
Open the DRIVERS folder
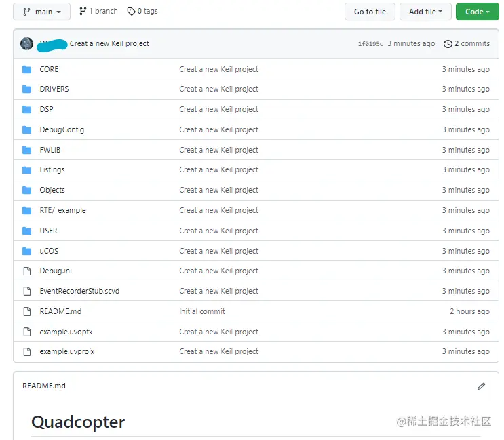coord(54,89)
